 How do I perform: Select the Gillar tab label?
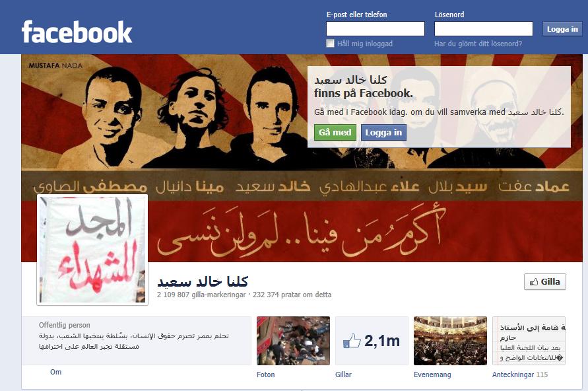tap(344, 374)
